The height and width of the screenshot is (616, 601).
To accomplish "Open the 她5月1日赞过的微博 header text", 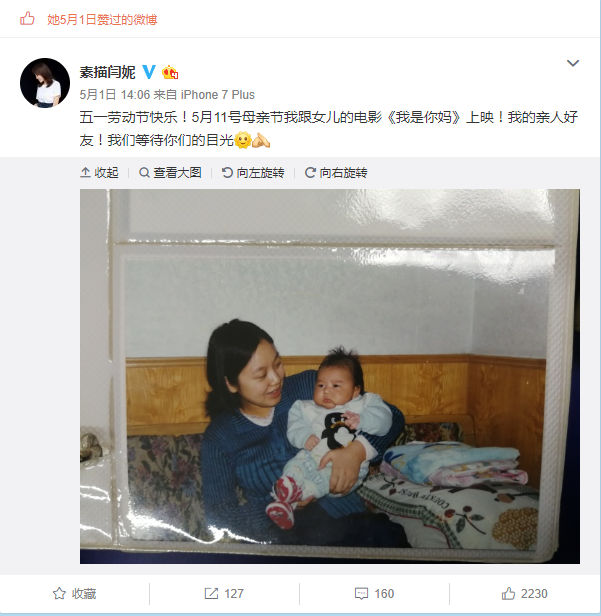I will click(102, 19).
